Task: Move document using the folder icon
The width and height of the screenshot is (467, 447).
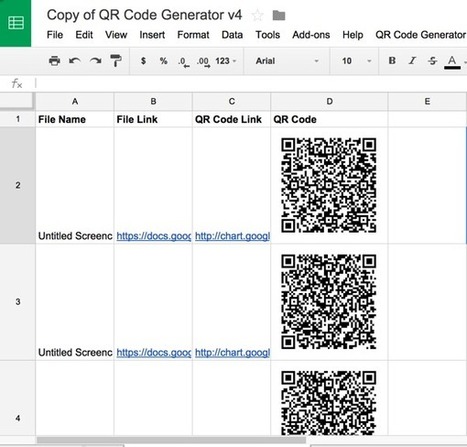Action: (x=279, y=15)
